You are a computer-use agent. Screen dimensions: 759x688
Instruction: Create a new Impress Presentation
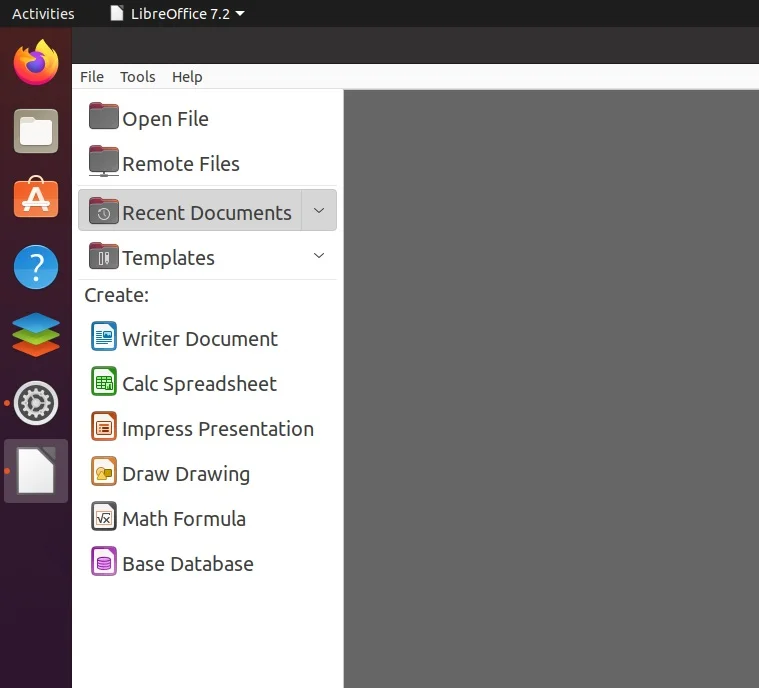pyautogui.click(x=218, y=429)
